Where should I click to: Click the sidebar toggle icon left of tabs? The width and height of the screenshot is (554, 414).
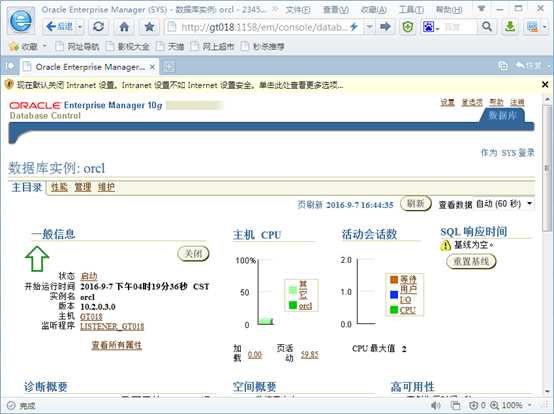coord(10,66)
